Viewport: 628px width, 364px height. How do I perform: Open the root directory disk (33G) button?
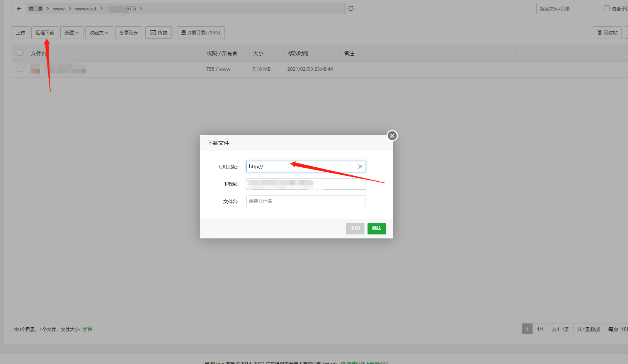point(201,33)
